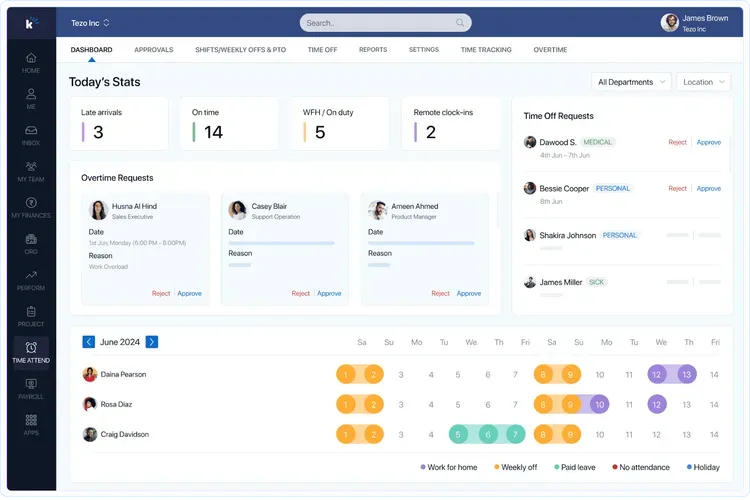Open the Payroll sidebar icon

tap(31, 383)
